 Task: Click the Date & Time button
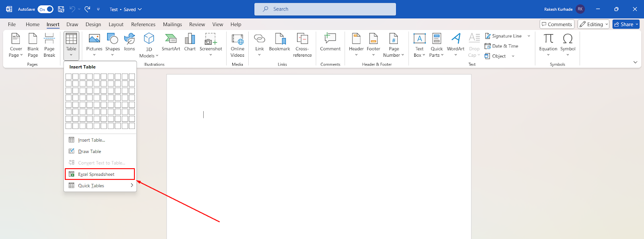click(502, 46)
